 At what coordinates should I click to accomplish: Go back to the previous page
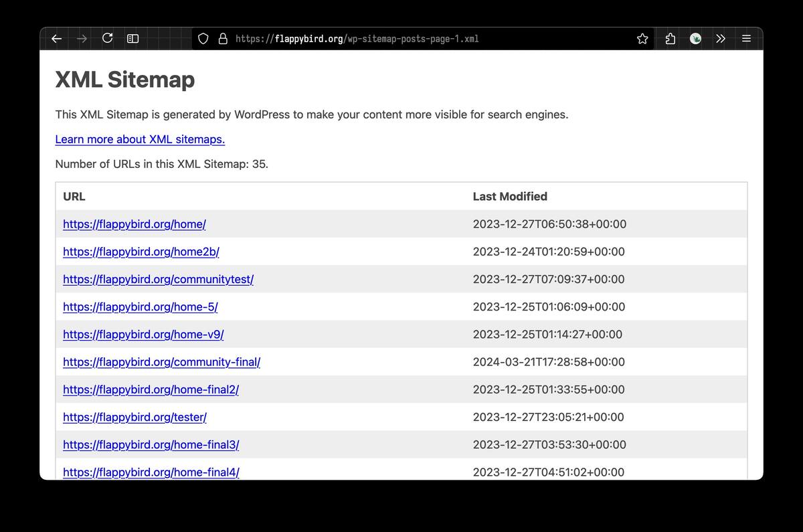pos(57,39)
